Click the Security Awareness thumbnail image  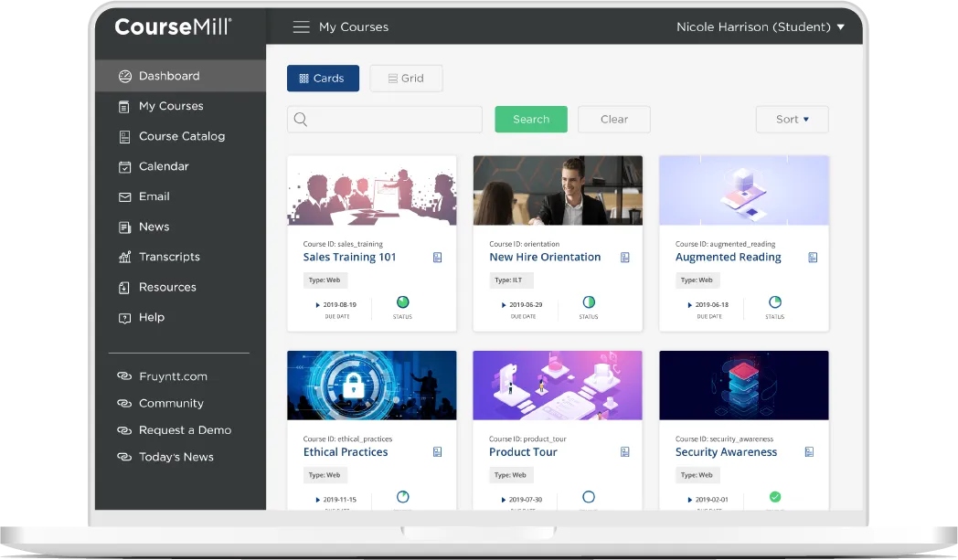coord(744,386)
